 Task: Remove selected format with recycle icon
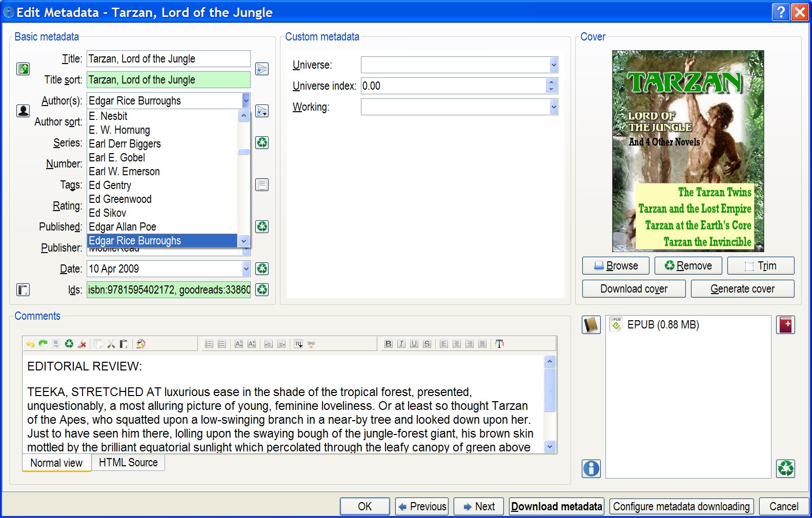[786, 468]
